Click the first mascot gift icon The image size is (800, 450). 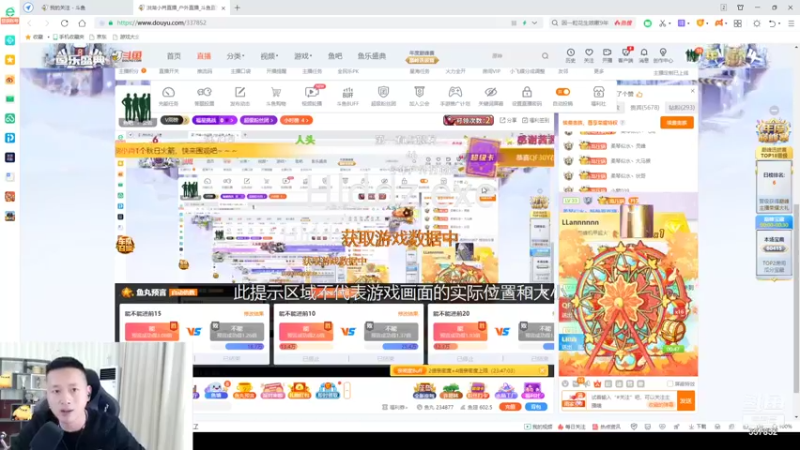point(216,391)
